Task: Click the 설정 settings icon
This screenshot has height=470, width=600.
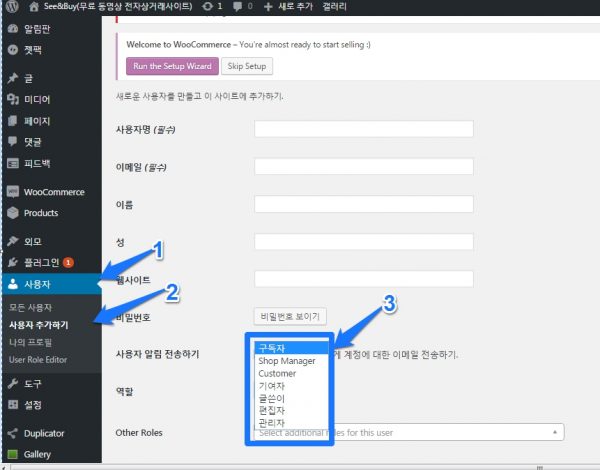Action: point(13,405)
